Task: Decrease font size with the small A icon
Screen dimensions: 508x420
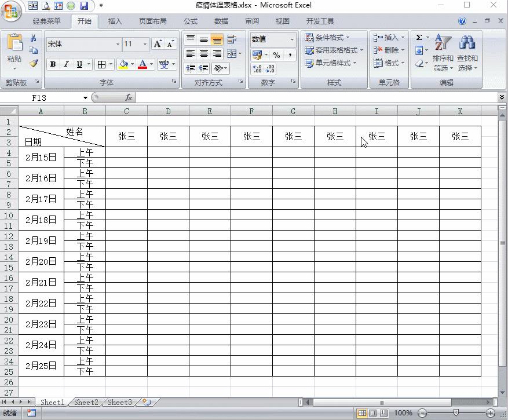Action: (170, 44)
